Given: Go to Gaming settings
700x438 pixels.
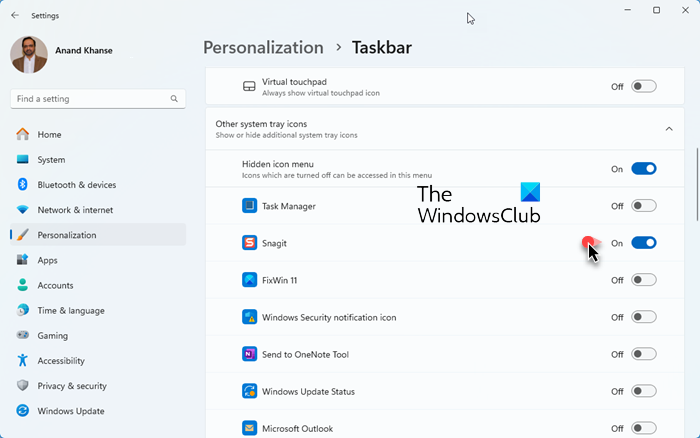Looking at the screenshot, I should 98,335.
